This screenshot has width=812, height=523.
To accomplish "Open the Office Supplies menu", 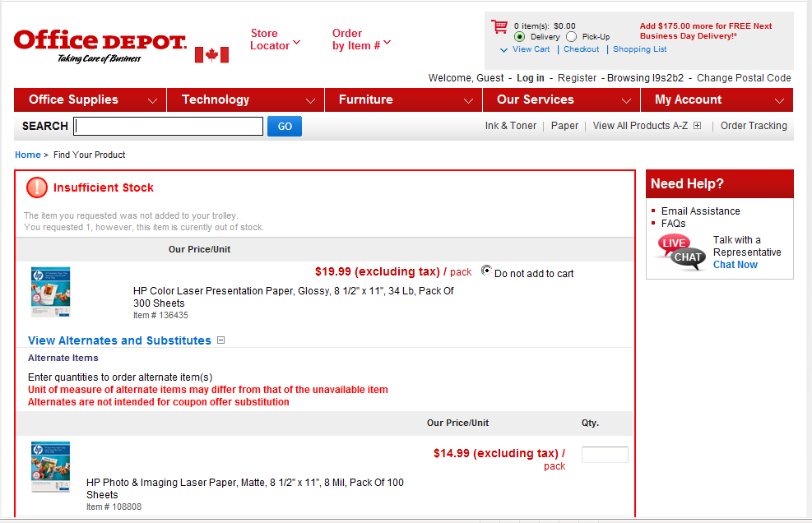I will pos(90,100).
